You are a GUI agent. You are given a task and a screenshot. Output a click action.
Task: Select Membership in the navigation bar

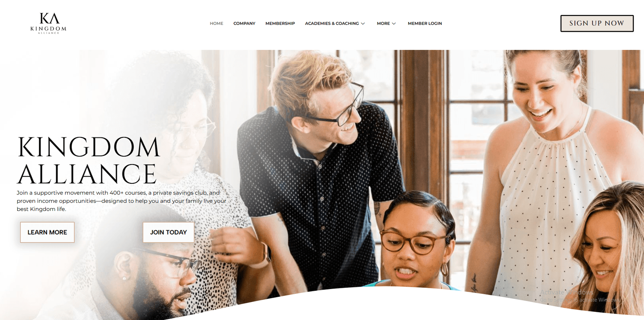tap(280, 24)
